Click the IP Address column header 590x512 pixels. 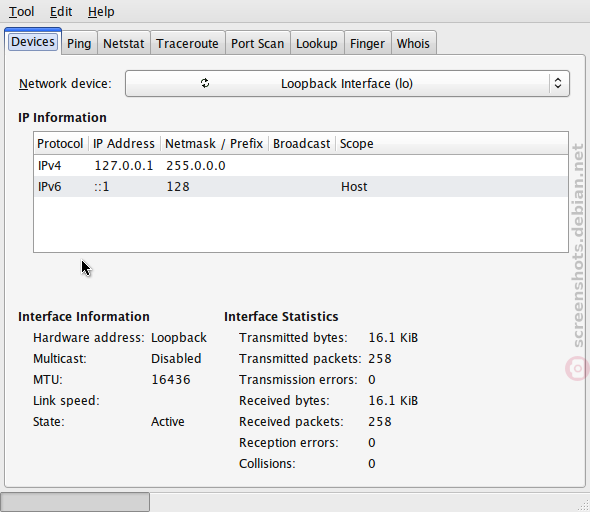tap(124, 143)
